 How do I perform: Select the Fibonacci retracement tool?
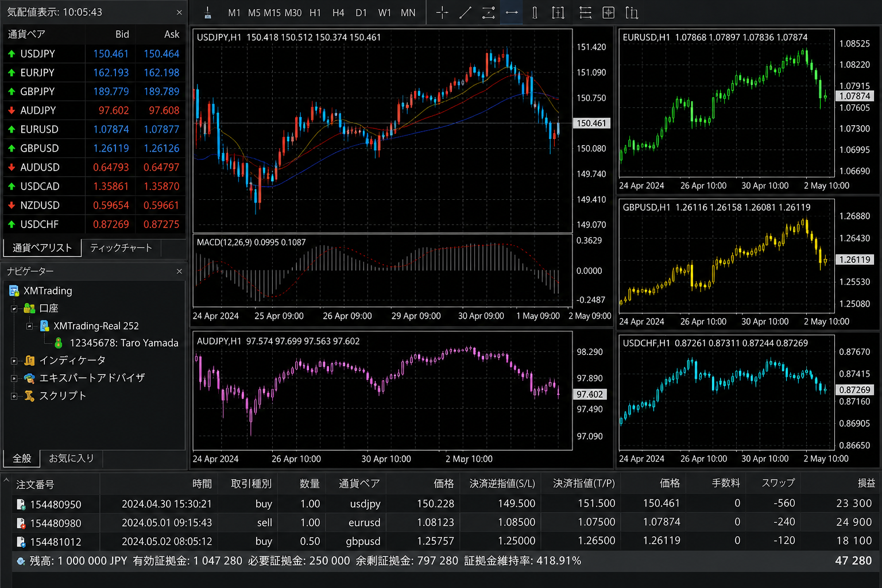pos(585,13)
